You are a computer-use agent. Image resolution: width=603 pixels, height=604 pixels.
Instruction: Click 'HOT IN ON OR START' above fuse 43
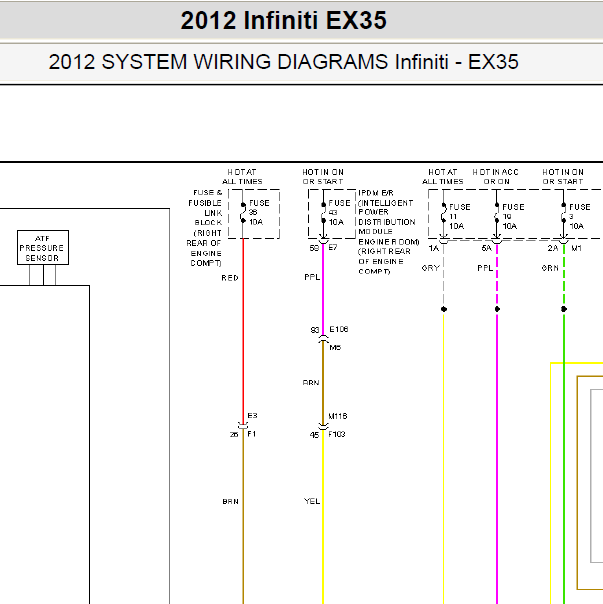click(x=323, y=177)
